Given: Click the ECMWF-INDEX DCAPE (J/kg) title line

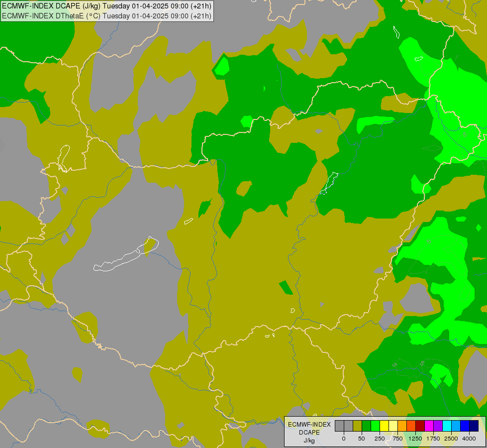Looking at the screenshot, I should (106, 6).
